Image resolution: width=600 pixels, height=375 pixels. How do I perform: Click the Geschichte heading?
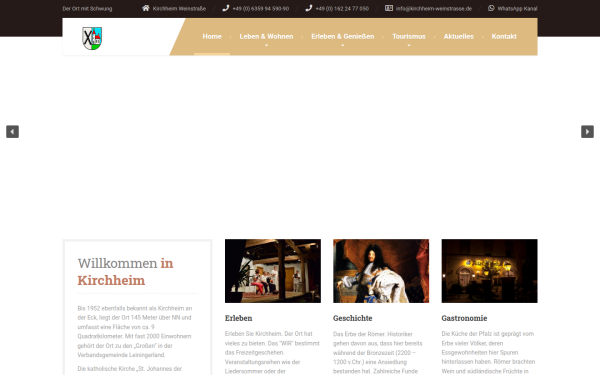[352, 318]
